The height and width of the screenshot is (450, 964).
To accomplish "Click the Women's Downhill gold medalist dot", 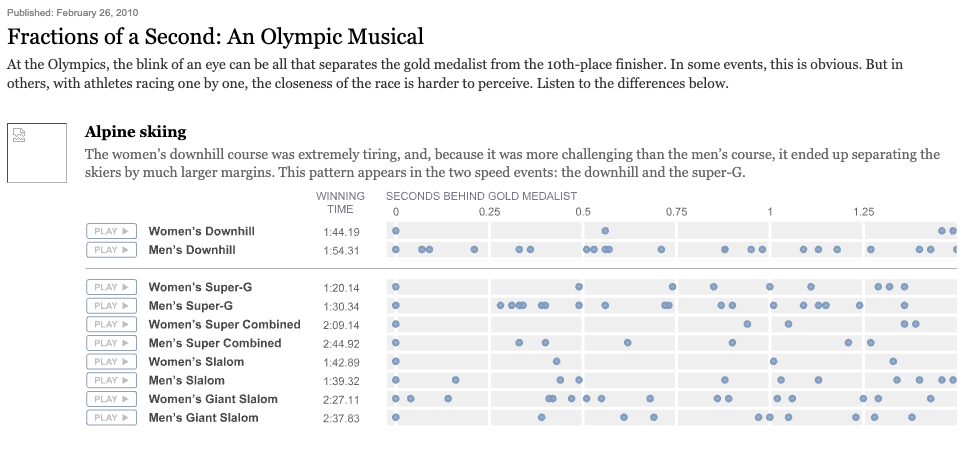I will coord(395,231).
